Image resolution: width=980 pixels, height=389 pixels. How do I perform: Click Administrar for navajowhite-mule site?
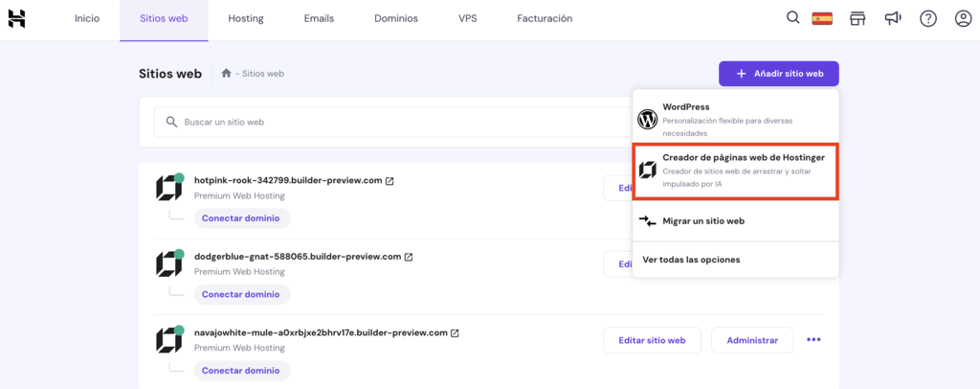[751, 340]
